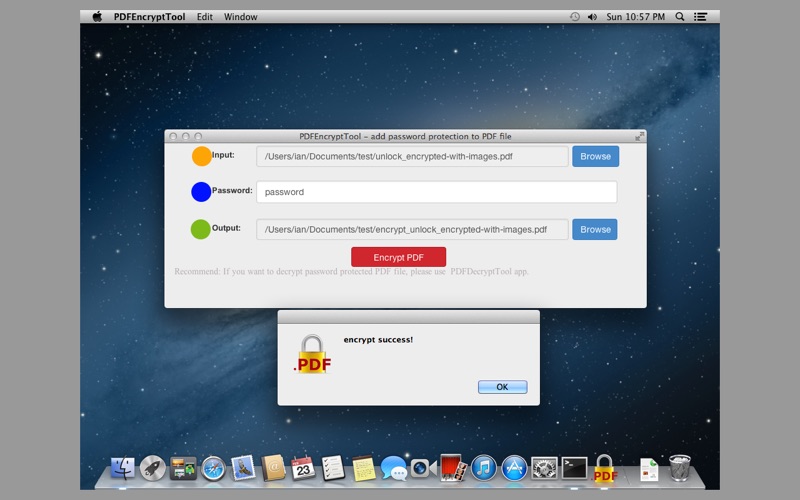Click the 'Input:' label
The height and width of the screenshot is (500, 800).
(223, 155)
